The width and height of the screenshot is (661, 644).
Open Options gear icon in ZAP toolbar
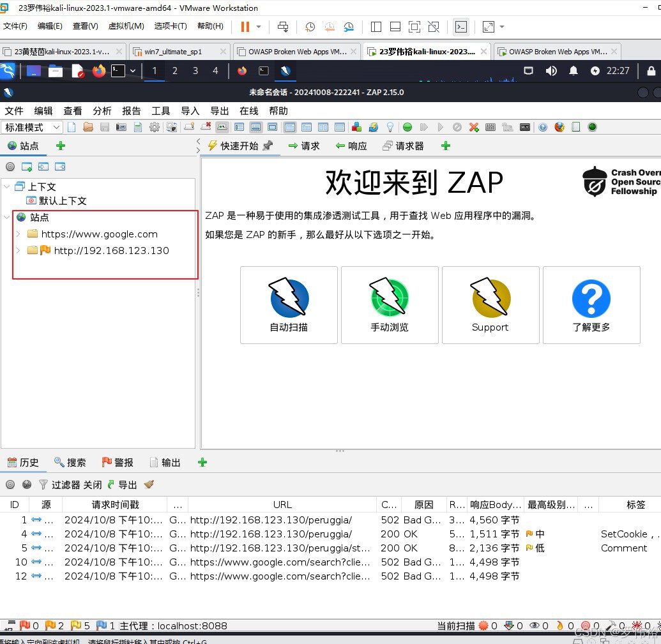[x=155, y=127]
